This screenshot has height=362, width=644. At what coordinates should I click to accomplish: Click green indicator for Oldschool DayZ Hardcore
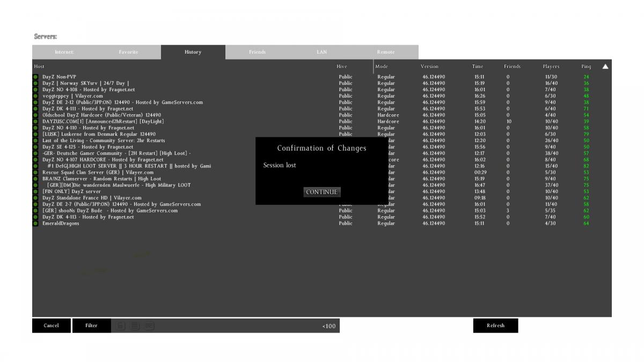coord(35,115)
